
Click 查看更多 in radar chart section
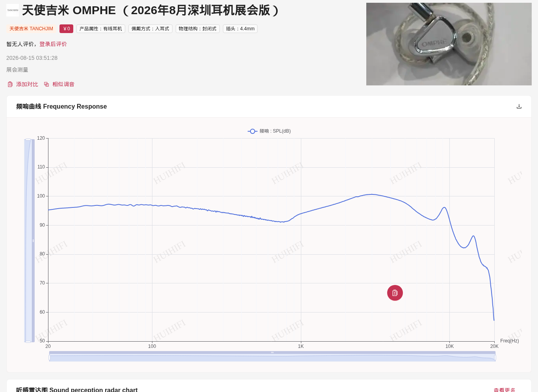click(505, 390)
